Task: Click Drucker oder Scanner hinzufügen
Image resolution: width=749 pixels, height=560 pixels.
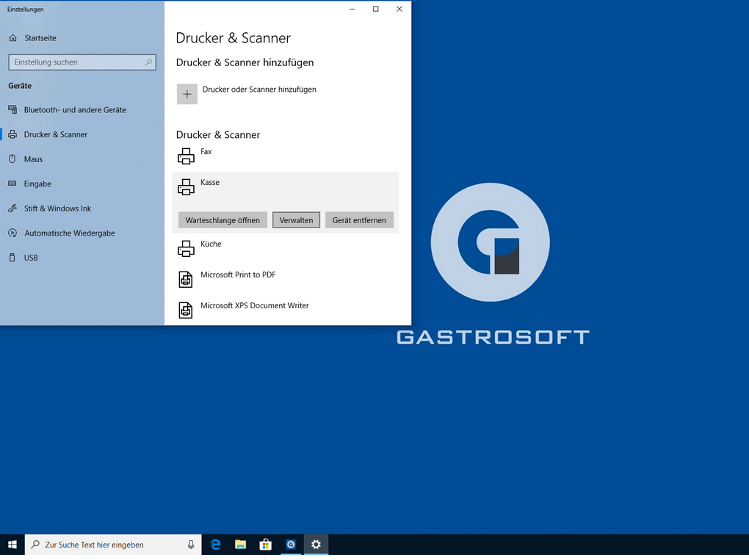Action: pyautogui.click(x=259, y=90)
